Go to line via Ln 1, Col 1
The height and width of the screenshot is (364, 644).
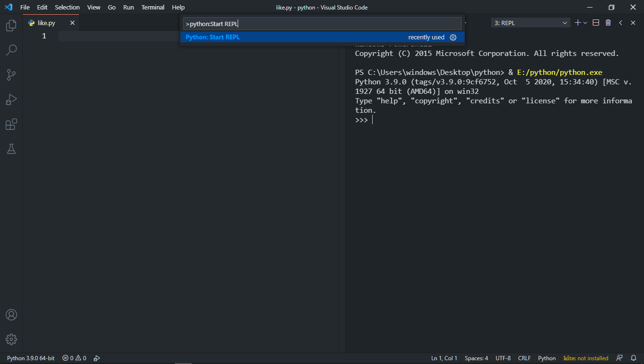coord(444,358)
